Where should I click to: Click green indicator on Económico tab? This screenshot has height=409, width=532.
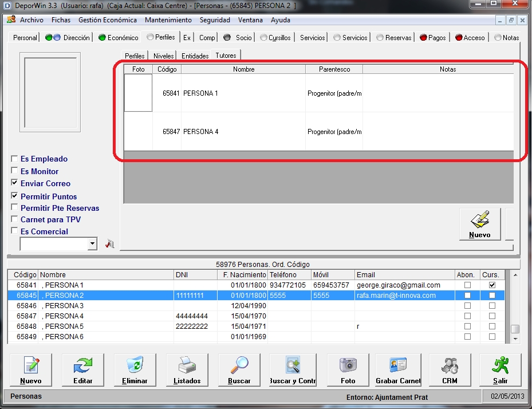tap(102, 37)
